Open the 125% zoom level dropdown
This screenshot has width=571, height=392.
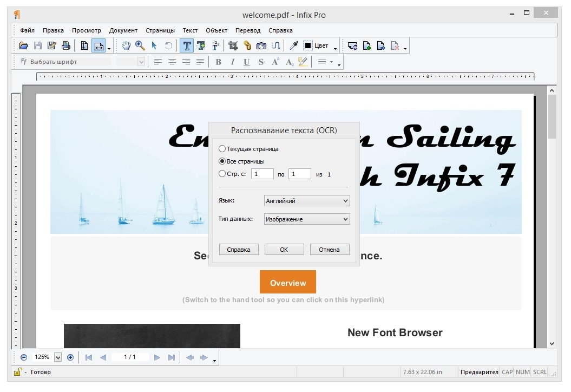58,357
